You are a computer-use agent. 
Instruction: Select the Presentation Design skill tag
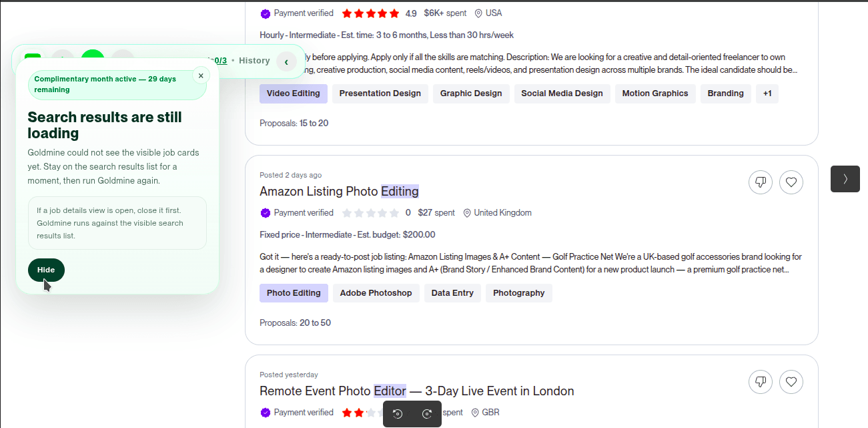click(x=380, y=93)
